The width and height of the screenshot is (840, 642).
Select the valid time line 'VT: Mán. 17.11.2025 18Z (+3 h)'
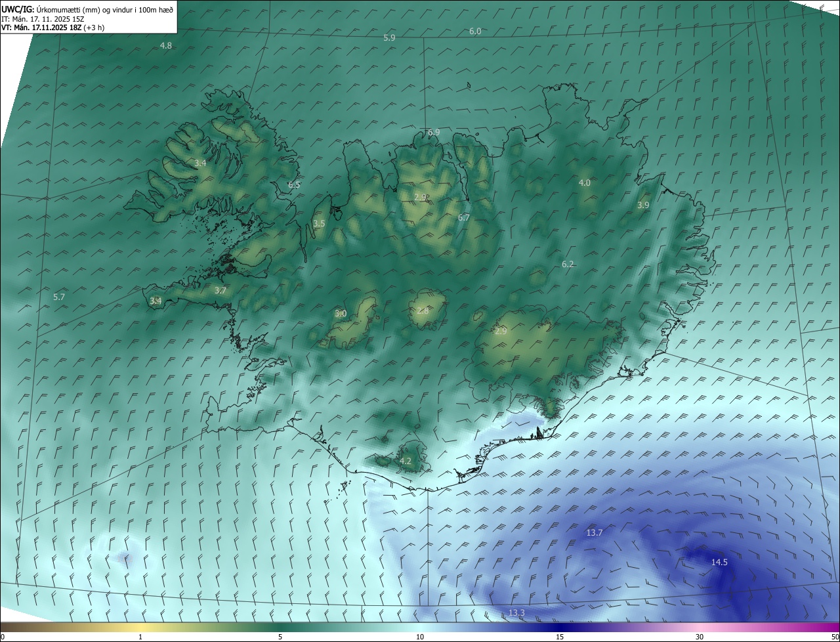click(x=52, y=28)
